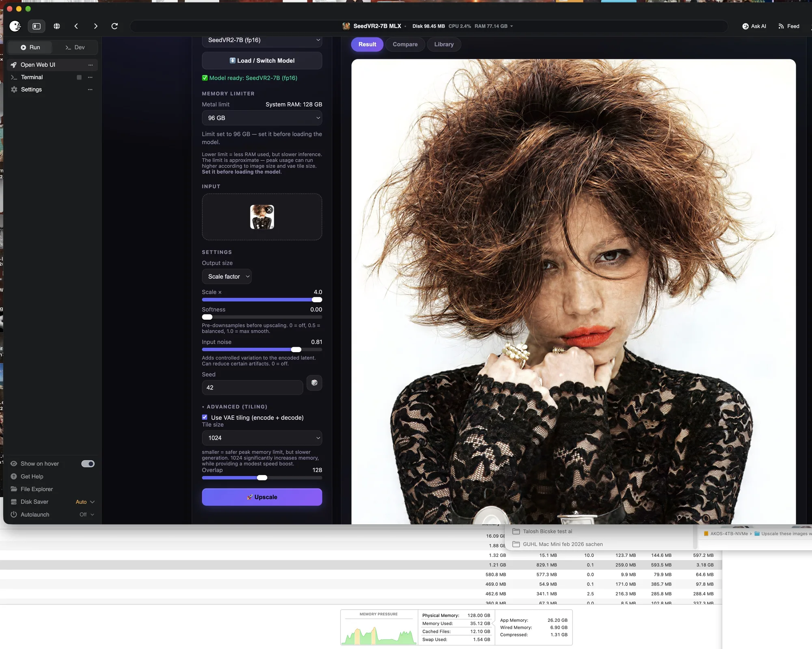Screen dimensions: 812x649
Task: Randomize seed with the dice icon
Action: point(314,383)
